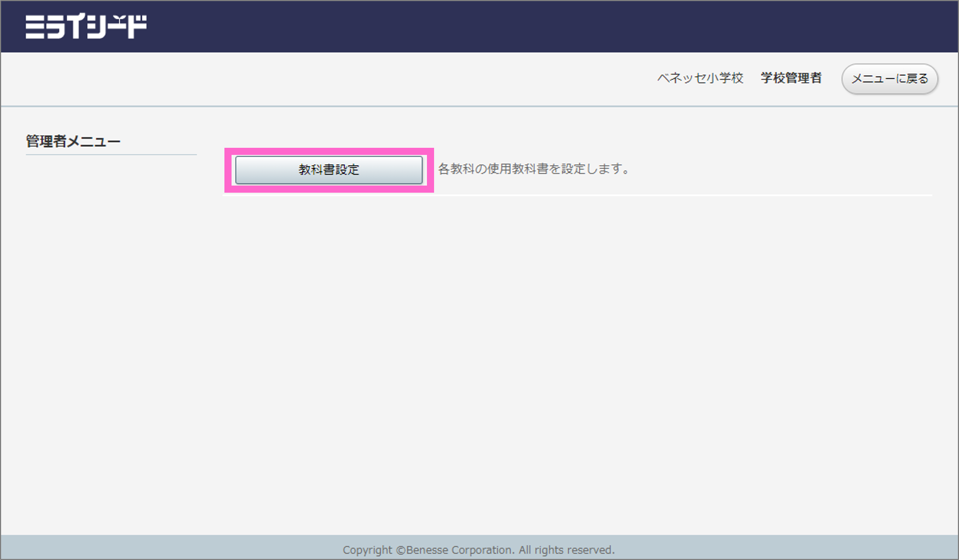Click the empty toolbar area left of ベネッセ小学校

pyautogui.click(x=328, y=79)
